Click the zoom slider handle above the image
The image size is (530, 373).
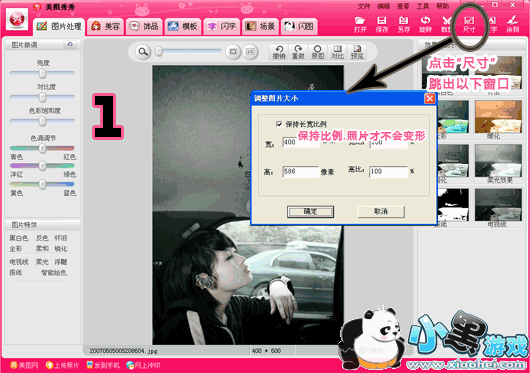pos(159,51)
